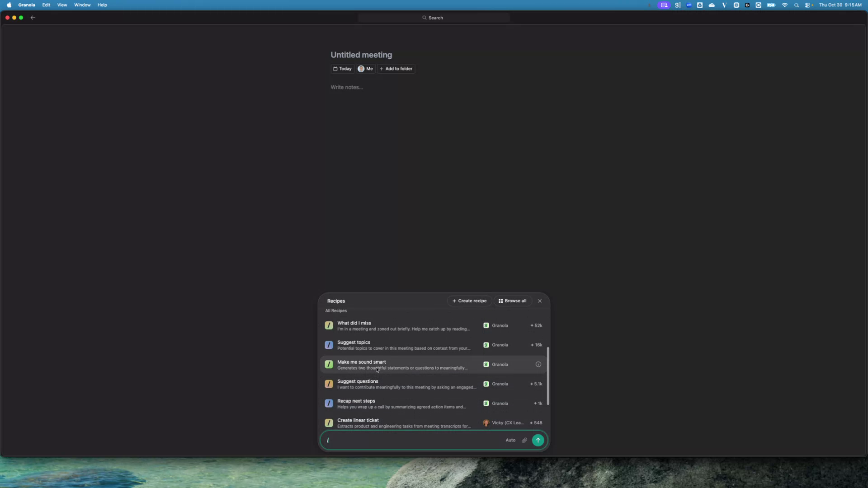
Task: Open Browse all recipes
Action: pos(512,300)
